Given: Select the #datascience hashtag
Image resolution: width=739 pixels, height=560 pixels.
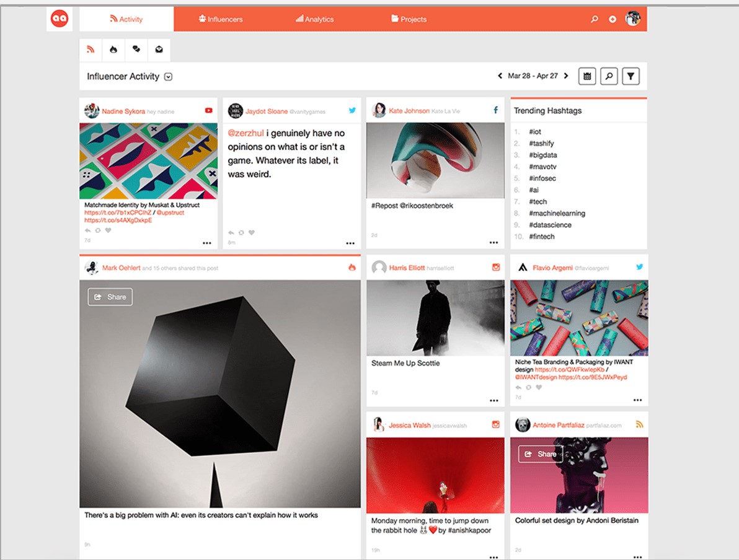Looking at the screenshot, I should pos(550,225).
